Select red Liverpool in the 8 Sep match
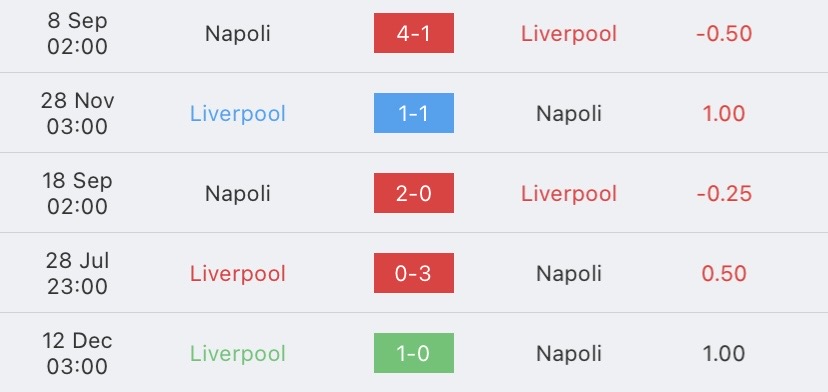 coord(569,34)
